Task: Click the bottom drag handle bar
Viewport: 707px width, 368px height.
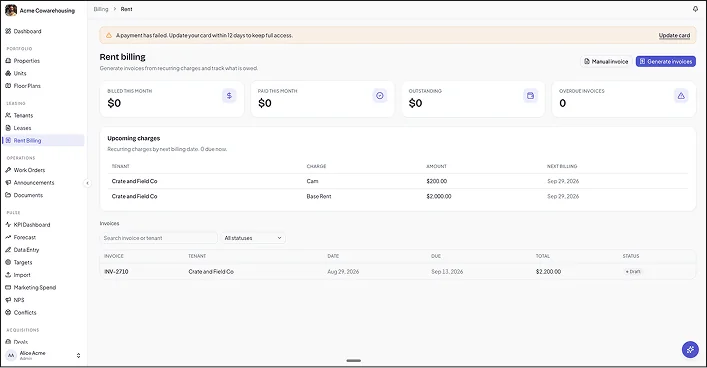Action: 354,361
